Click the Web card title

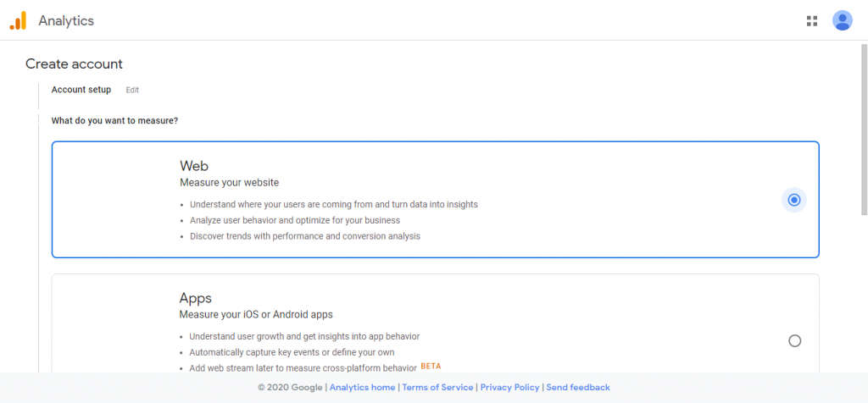[x=194, y=166]
